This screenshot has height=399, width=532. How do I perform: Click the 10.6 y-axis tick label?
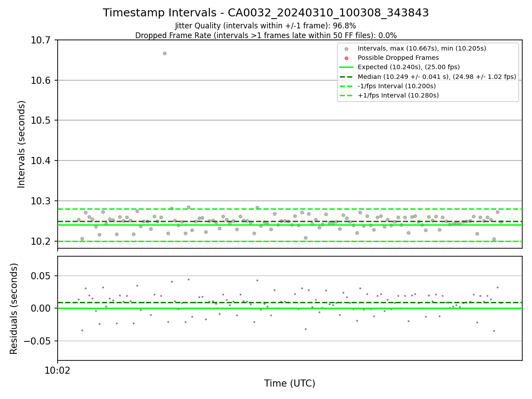[x=41, y=80]
